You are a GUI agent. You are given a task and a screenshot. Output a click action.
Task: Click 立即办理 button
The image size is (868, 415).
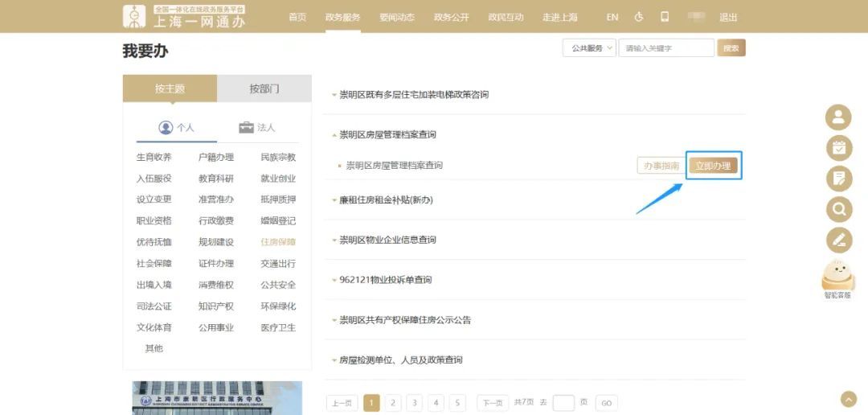(713, 166)
